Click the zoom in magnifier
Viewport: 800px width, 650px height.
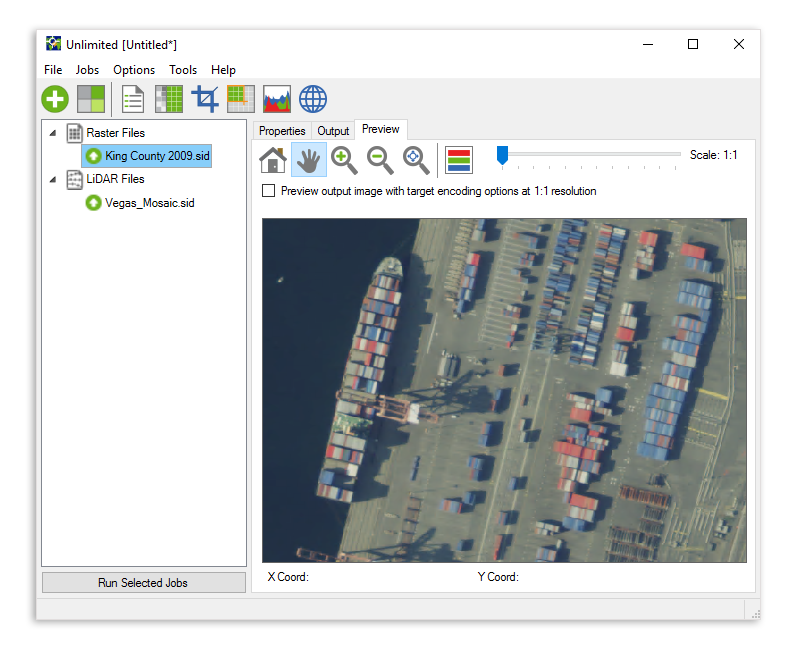344,159
